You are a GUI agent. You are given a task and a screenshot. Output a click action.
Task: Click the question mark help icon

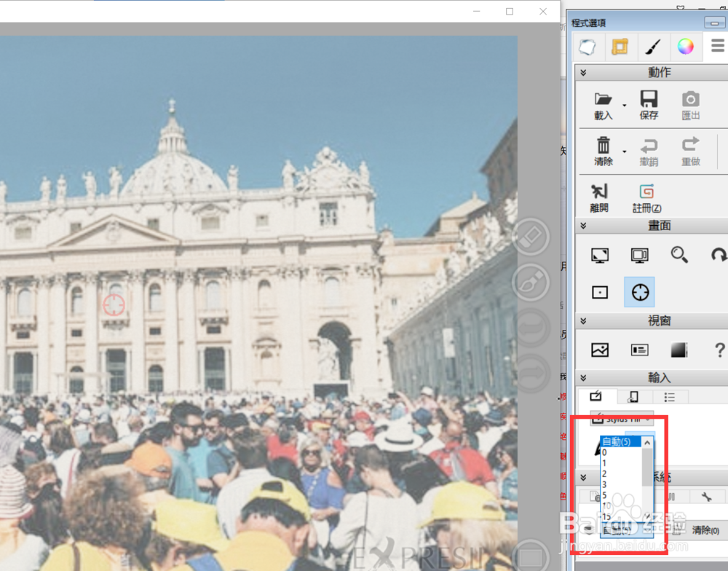click(720, 350)
